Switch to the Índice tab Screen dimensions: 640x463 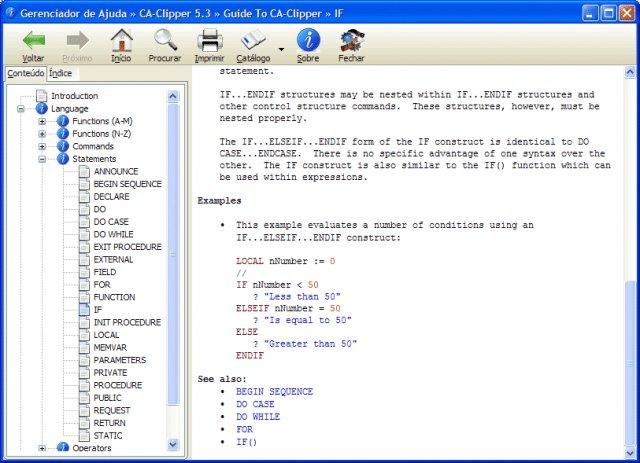[x=60, y=73]
